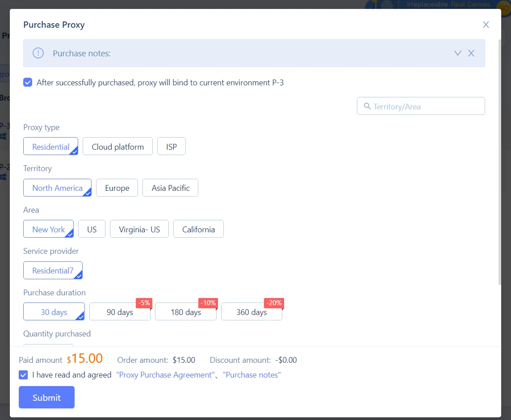Select Residential7 service provider
Screen dimensions: 511x420
coord(53,270)
